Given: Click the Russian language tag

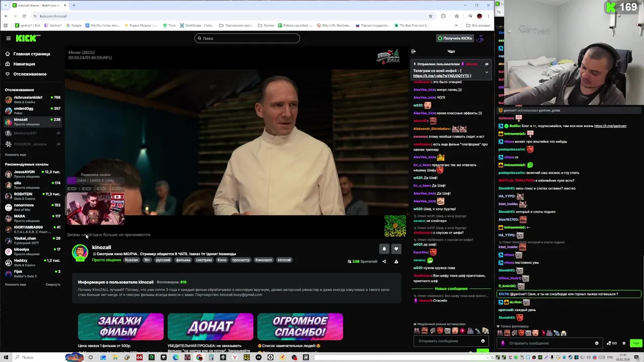Looking at the screenshot, I should pyautogui.click(x=131, y=260).
